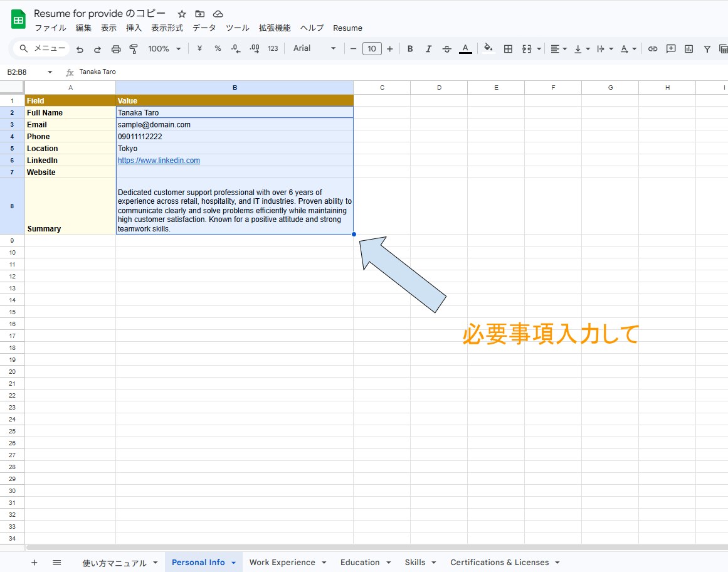728x572 pixels.
Task: Click the add new sheet plus button
Action: [x=34, y=563]
